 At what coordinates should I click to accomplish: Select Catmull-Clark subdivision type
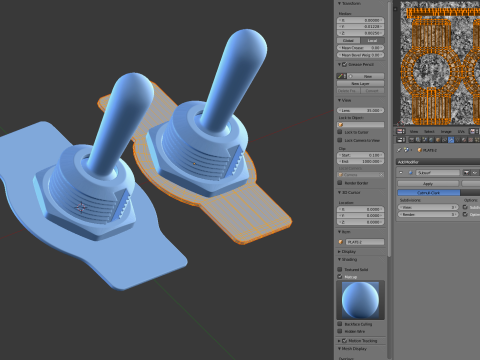pyautogui.click(x=429, y=193)
